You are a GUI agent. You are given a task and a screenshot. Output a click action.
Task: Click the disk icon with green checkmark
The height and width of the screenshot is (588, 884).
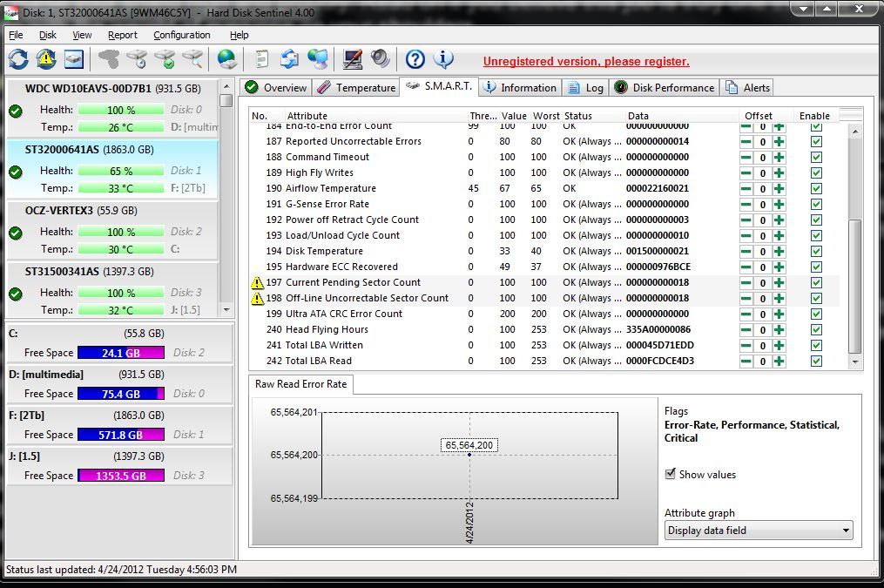165,59
